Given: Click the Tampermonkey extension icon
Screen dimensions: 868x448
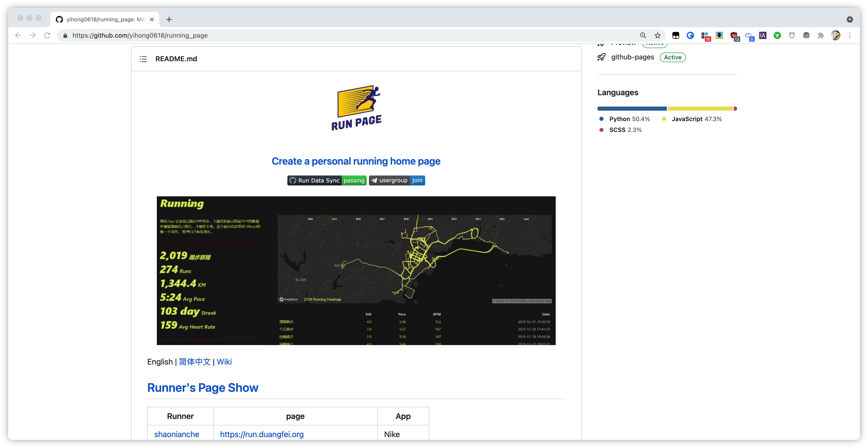Looking at the screenshot, I should click(676, 35).
